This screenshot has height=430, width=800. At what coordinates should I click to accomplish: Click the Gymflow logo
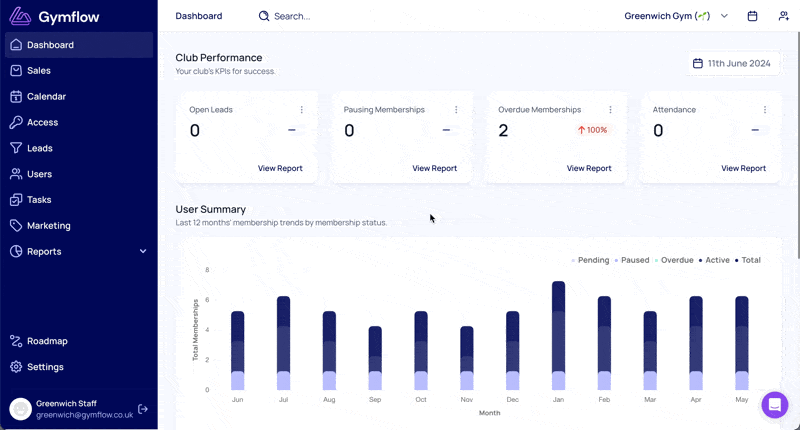[x=50, y=16]
